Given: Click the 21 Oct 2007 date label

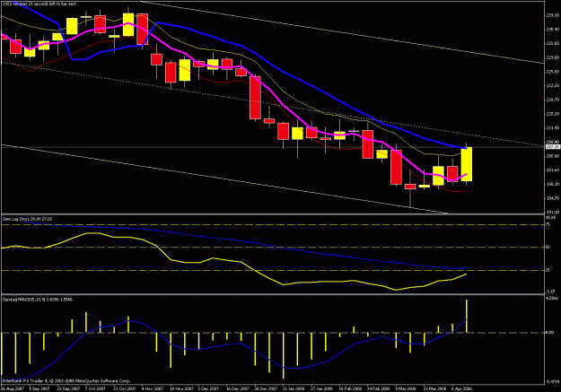Looking at the screenshot, I should (x=125, y=388).
